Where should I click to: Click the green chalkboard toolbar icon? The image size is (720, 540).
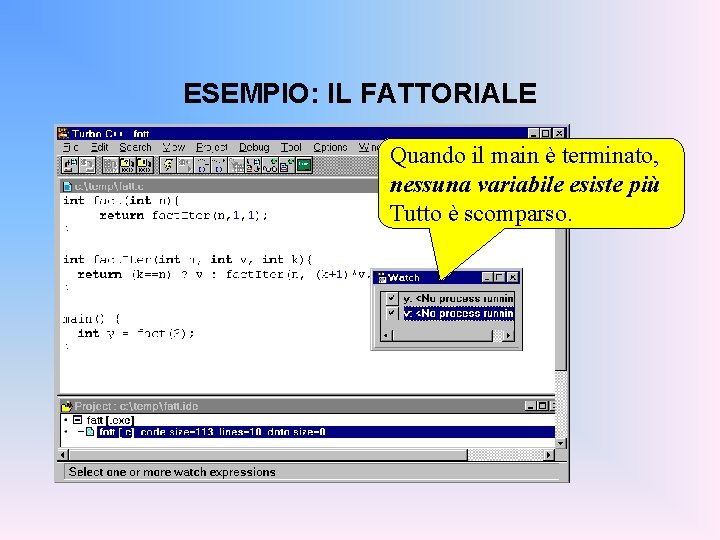pyautogui.click(x=304, y=165)
